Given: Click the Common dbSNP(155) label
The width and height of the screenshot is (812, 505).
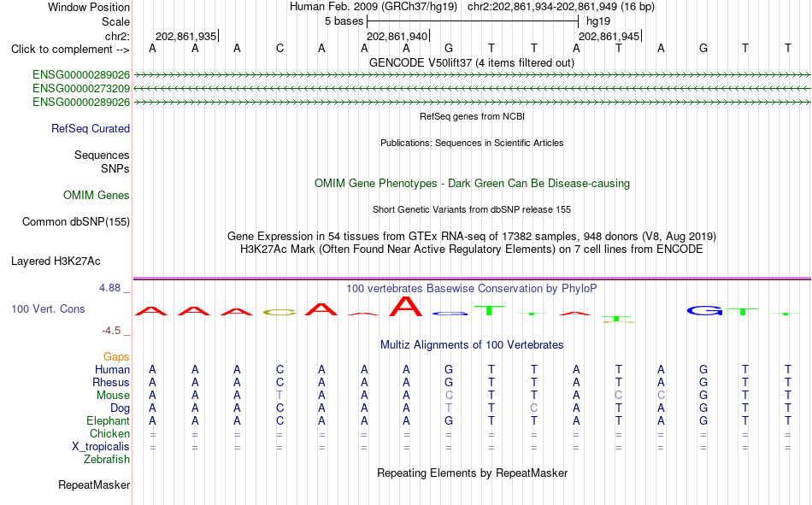Looking at the screenshot, I should coord(75,221).
